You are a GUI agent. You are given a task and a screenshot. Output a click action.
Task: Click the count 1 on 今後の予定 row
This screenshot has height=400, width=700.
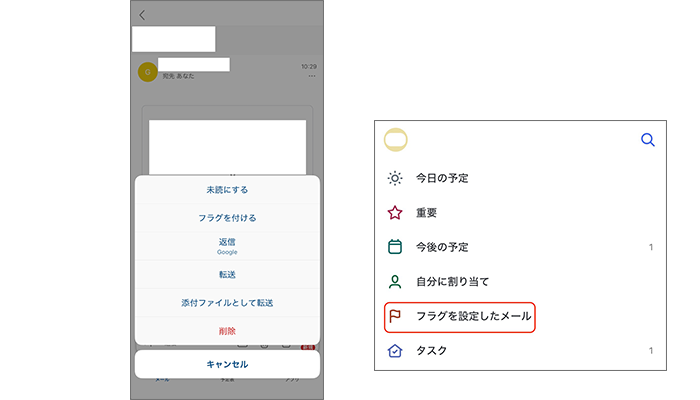651,247
